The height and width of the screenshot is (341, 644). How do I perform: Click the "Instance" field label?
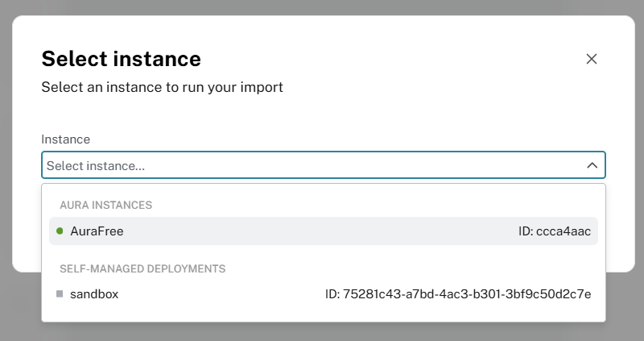[x=65, y=139]
